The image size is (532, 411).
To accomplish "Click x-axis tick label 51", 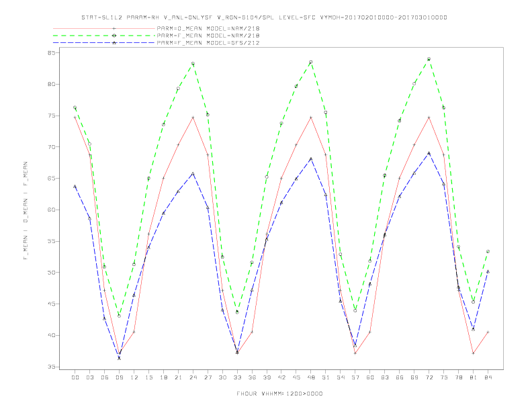I will [x=326, y=377].
